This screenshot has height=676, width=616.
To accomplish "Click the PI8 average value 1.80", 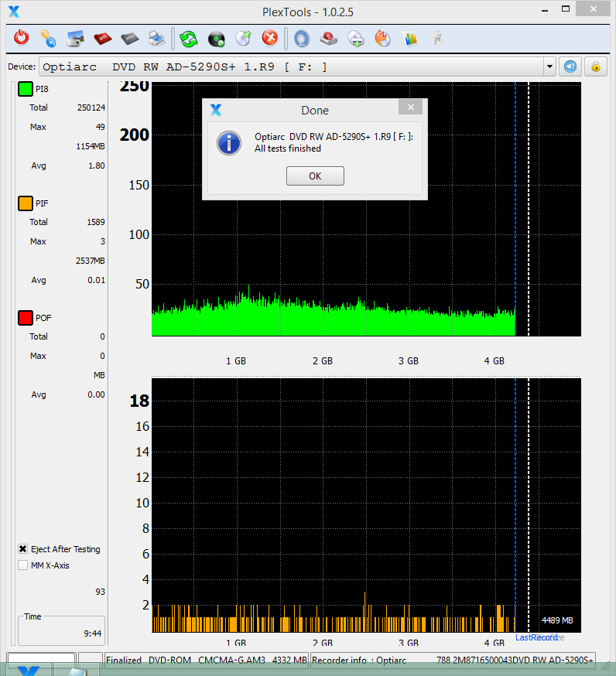I will pos(97,166).
